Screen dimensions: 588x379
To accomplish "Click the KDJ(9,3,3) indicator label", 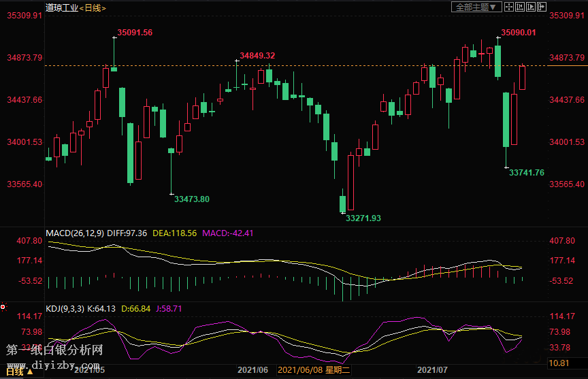I will (x=66, y=308).
